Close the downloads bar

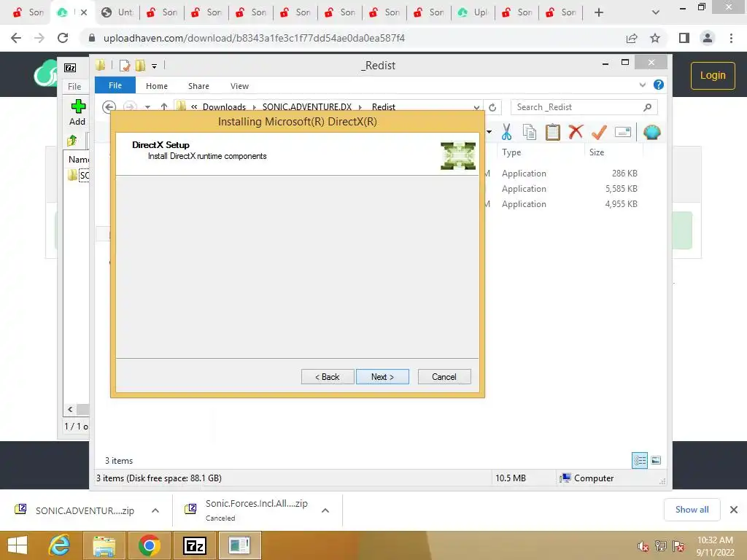pyautogui.click(x=734, y=510)
